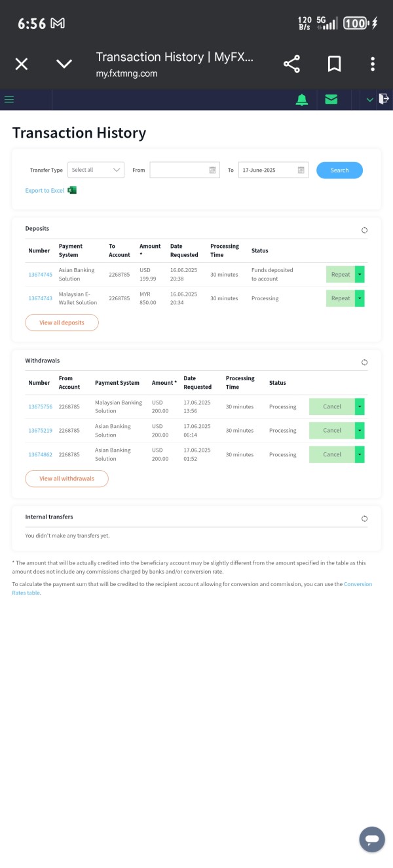Open the green mail messages icon
The width and height of the screenshot is (393, 868).
331,100
